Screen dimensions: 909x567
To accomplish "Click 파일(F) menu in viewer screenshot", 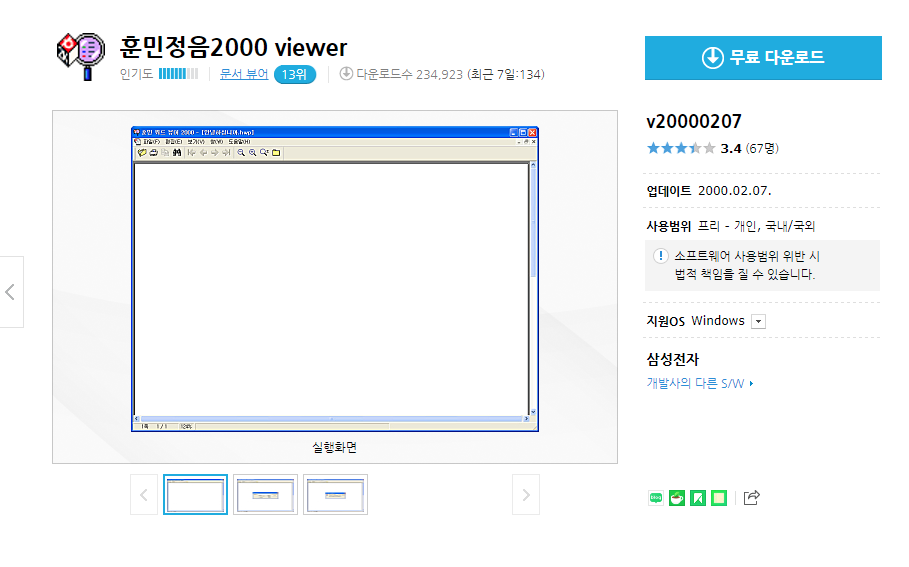I will (151, 141).
